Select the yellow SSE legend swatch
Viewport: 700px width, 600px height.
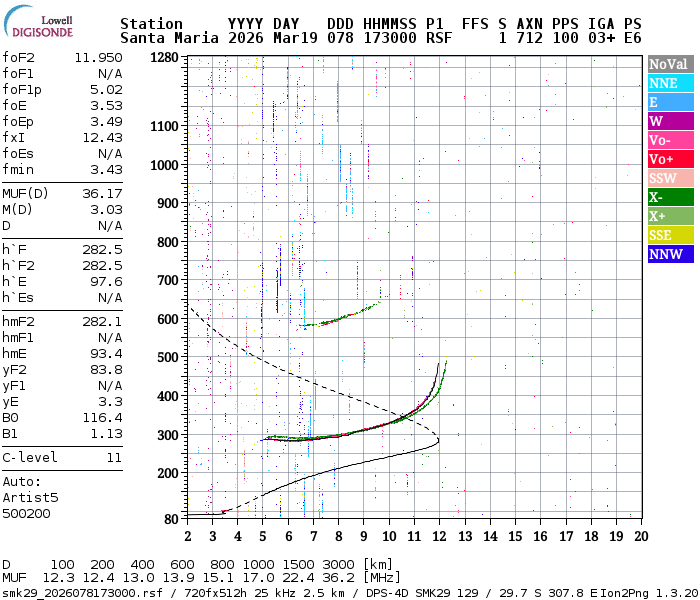point(669,235)
